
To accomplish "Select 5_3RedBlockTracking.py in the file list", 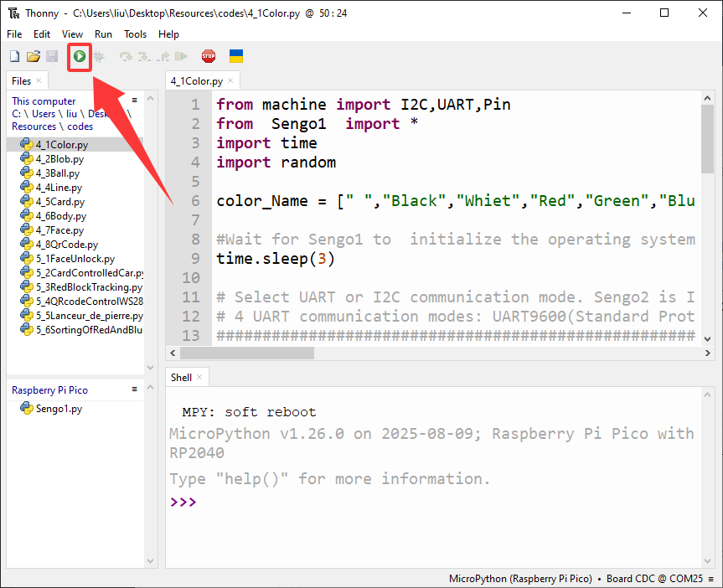I will [81, 287].
